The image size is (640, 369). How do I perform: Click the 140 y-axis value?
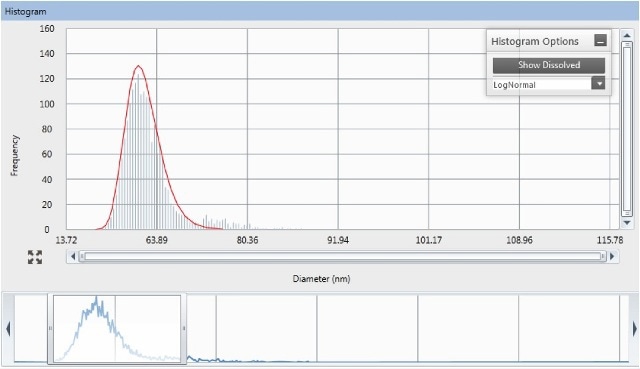[x=47, y=53]
